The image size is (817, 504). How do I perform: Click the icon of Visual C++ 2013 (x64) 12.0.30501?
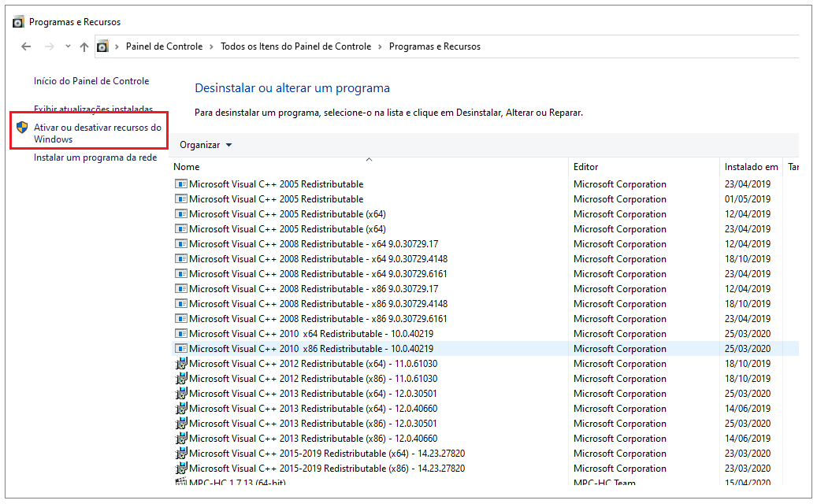(180, 394)
